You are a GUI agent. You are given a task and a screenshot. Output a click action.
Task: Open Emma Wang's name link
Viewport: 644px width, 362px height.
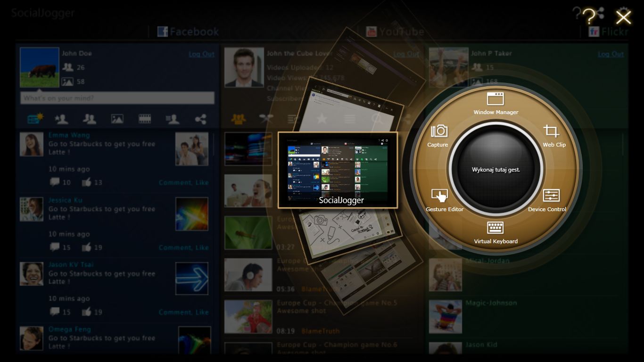(69, 136)
